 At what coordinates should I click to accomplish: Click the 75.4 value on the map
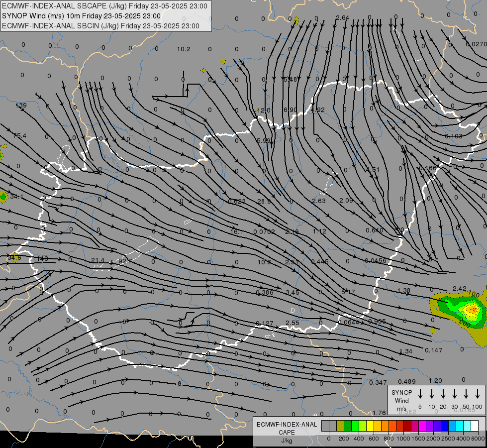click(x=20, y=135)
